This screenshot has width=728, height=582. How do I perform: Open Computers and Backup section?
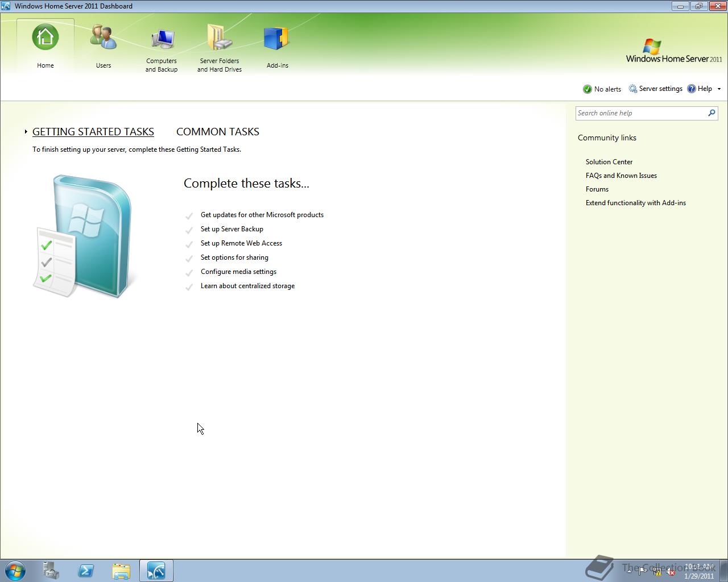click(162, 49)
